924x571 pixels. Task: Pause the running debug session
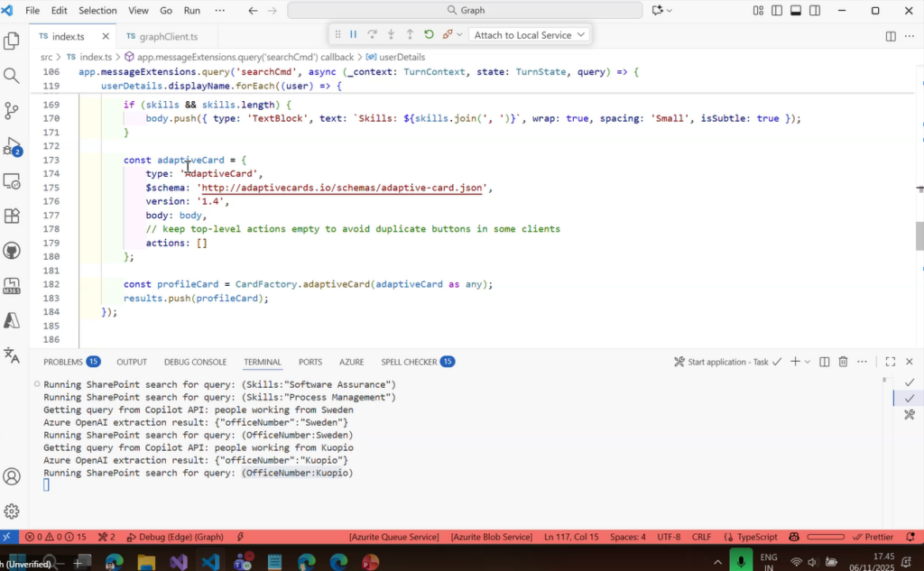pyautogui.click(x=354, y=34)
